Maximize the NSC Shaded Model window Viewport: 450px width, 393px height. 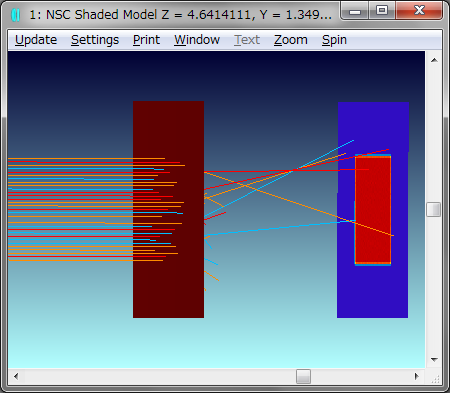tap(382, 10)
